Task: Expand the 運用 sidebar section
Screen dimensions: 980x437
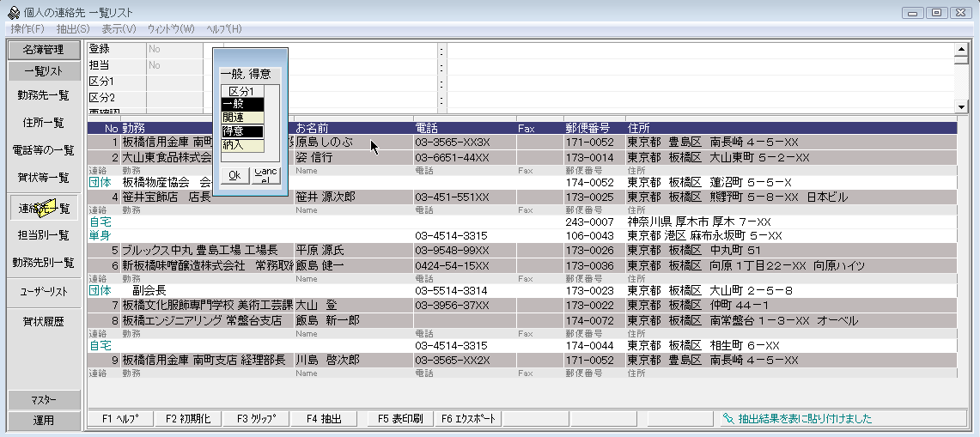Action: click(44, 421)
